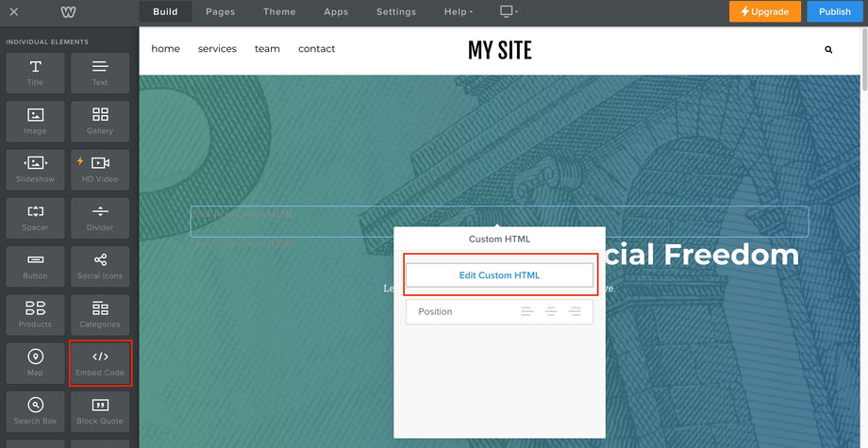Align Custom HTML position right

(x=576, y=312)
